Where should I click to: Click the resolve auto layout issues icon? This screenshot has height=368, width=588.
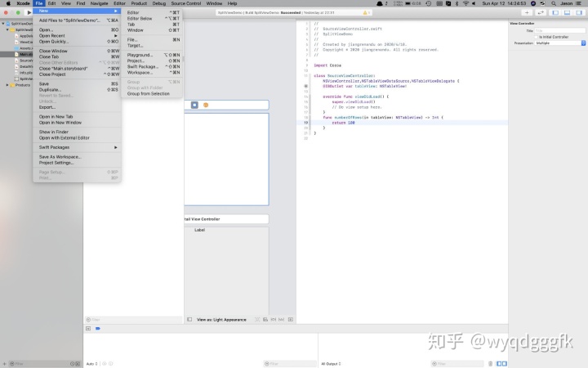(x=282, y=320)
